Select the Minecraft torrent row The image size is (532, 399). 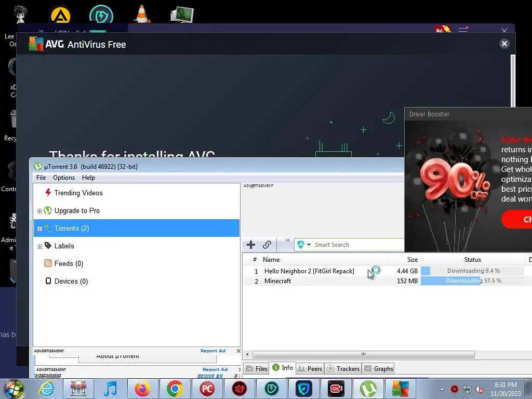pyautogui.click(x=387, y=281)
